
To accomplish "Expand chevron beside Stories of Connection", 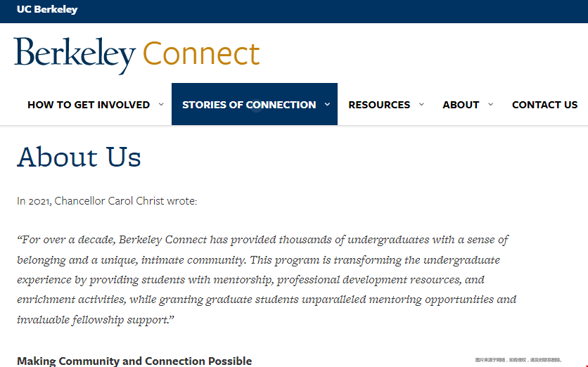I will click(x=327, y=104).
